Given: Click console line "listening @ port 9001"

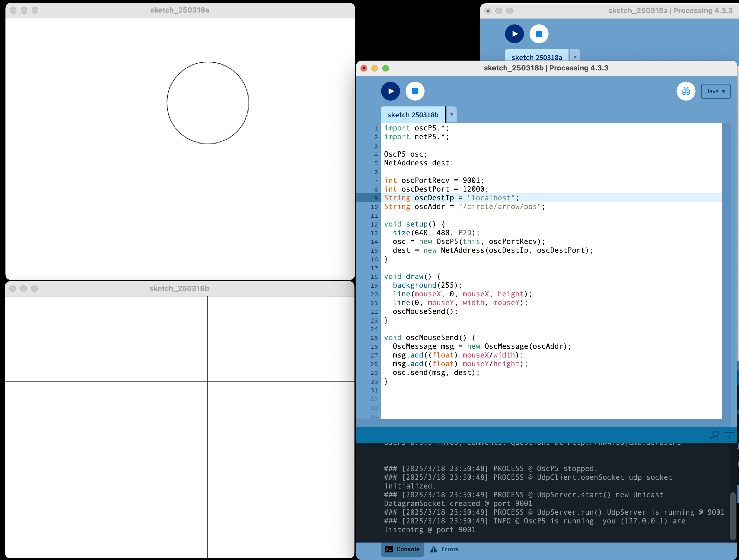Looking at the screenshot, I should [430, 530].
